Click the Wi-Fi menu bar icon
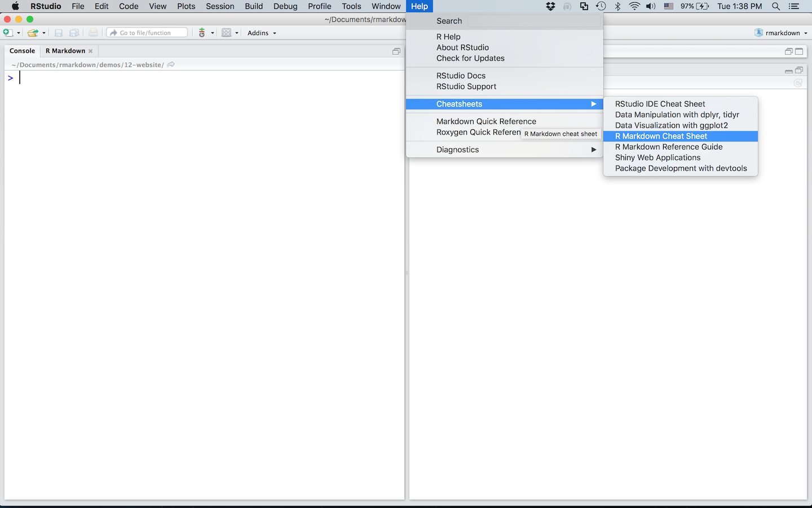812x508 pixels. click(634, 6)
